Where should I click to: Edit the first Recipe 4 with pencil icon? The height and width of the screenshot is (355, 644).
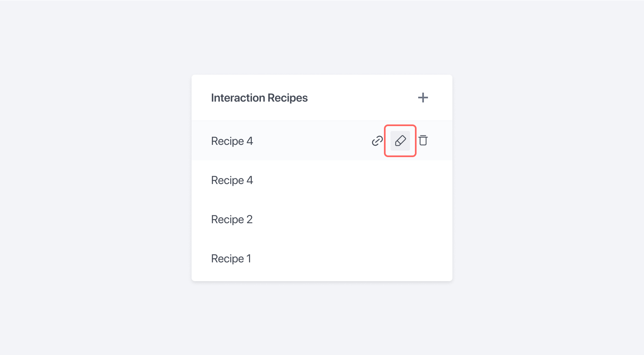(x=400, y=141)
